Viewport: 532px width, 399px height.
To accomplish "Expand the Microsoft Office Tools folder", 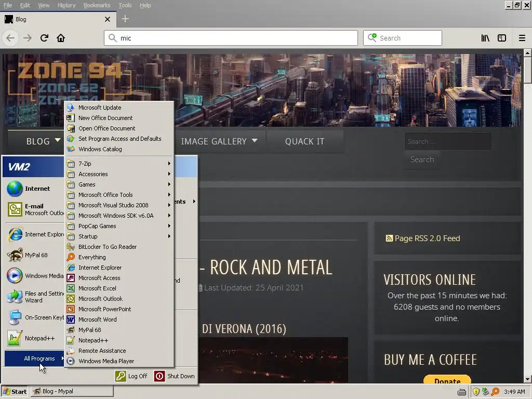I will (x=119, y=195).
